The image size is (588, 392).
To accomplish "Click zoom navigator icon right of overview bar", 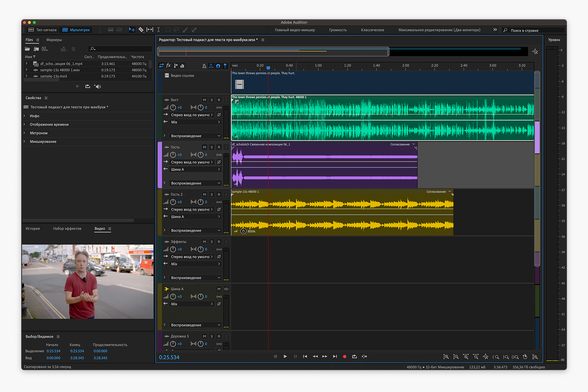I will 535,51.
